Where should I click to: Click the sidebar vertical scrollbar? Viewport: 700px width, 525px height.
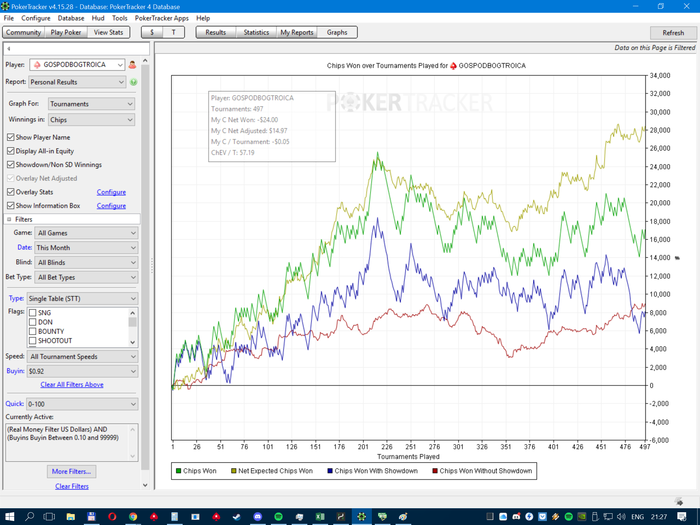[145, 268]
